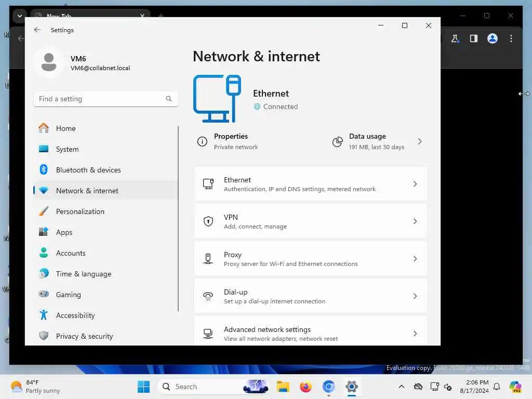The width and height of the screenshot is (532, 399).
Task: Click the Advanced network settings icon
Action: 208,334
